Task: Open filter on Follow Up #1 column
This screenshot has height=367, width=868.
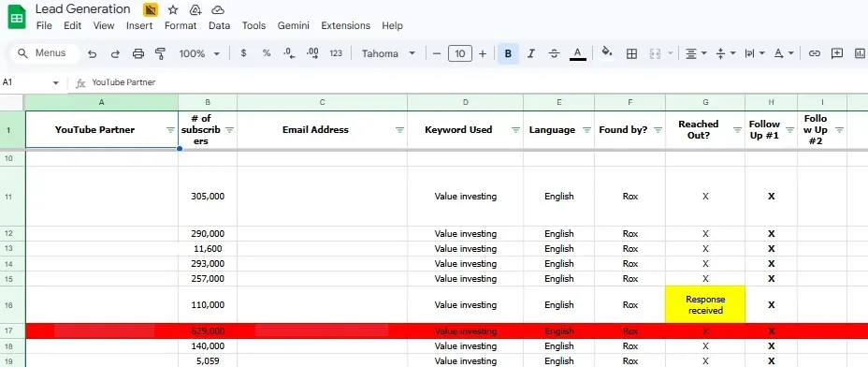Action: point(790,130)
